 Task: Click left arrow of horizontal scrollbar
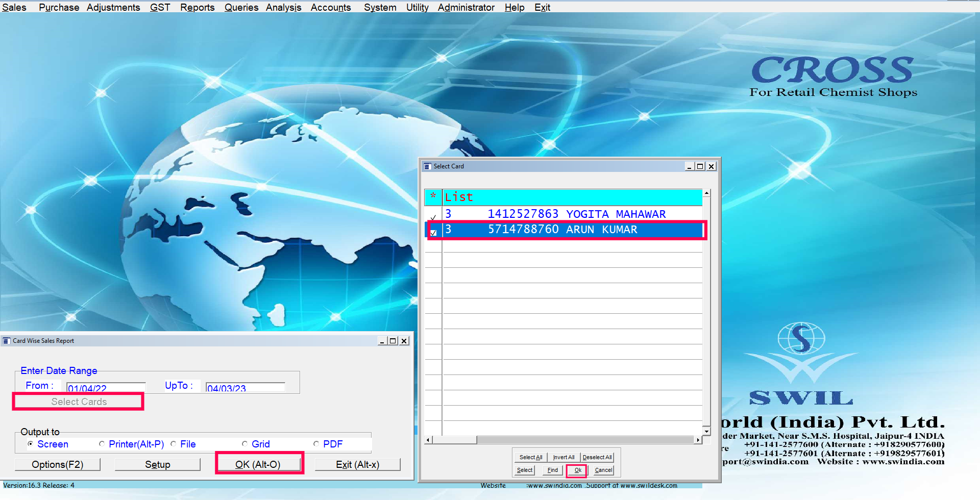(x=429, y=440)
